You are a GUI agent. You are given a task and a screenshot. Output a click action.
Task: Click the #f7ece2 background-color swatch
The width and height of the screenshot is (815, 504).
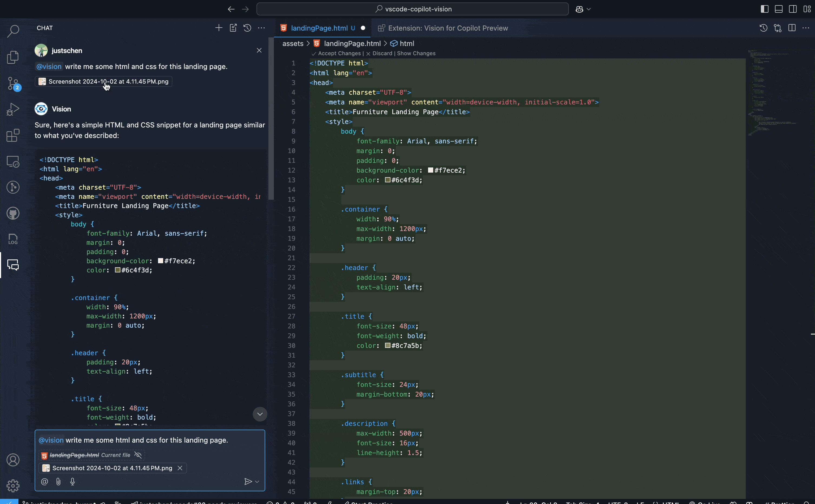point(431,170)
